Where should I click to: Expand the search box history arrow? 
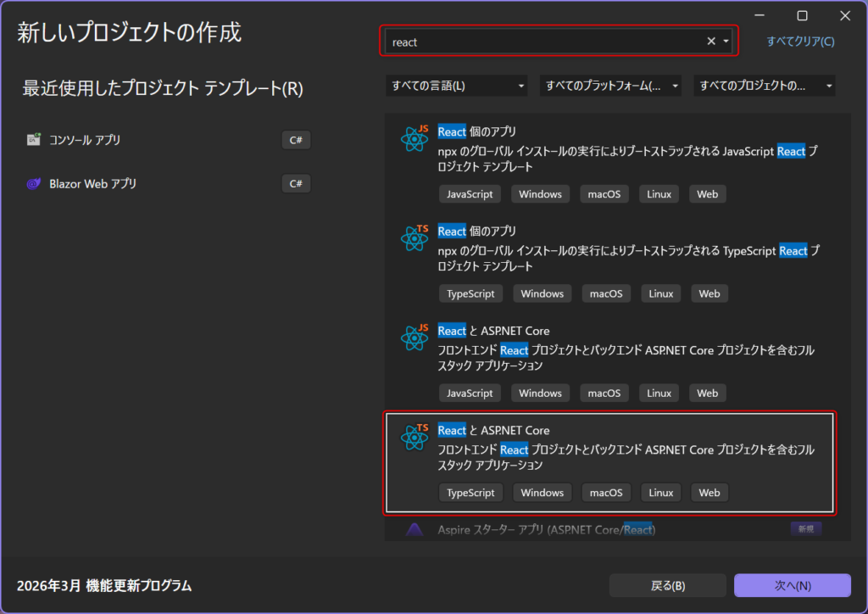726,42
